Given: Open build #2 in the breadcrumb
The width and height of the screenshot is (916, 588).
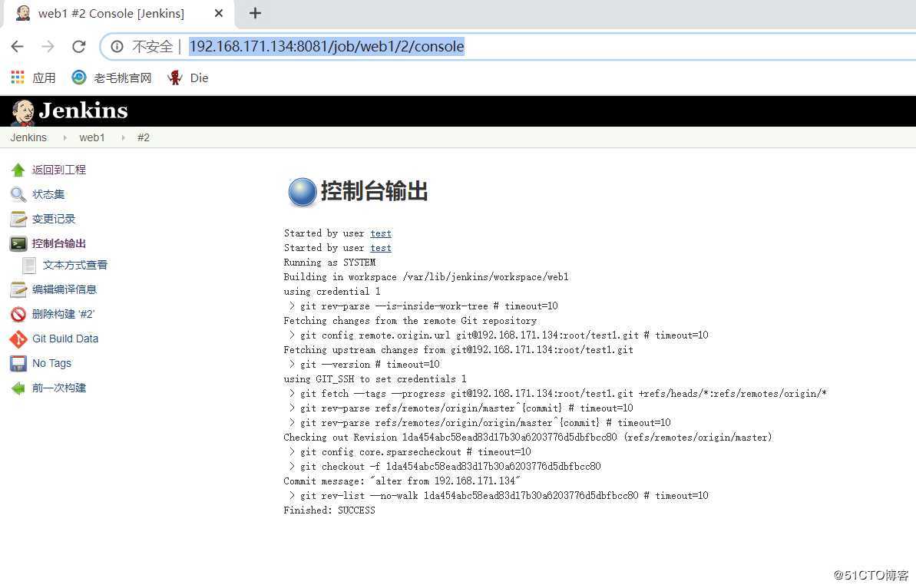Looking at the screenshot, I should [143, 137].
